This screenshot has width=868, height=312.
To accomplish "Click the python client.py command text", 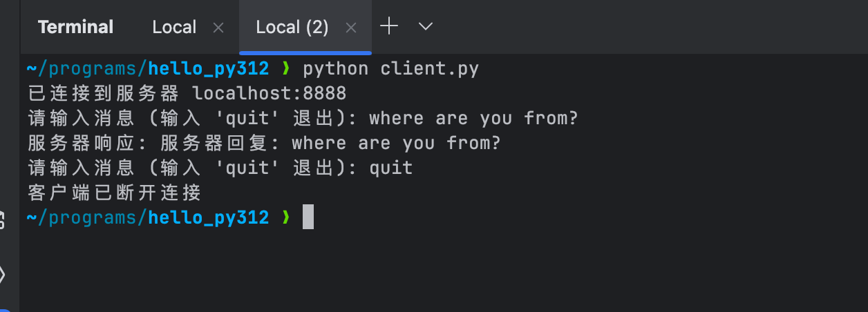I will pyautogui.click(x=390, y=69).
